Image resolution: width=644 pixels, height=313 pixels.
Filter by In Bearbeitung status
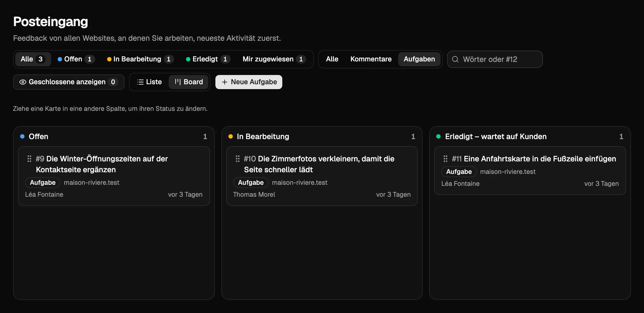pos(140,59)
